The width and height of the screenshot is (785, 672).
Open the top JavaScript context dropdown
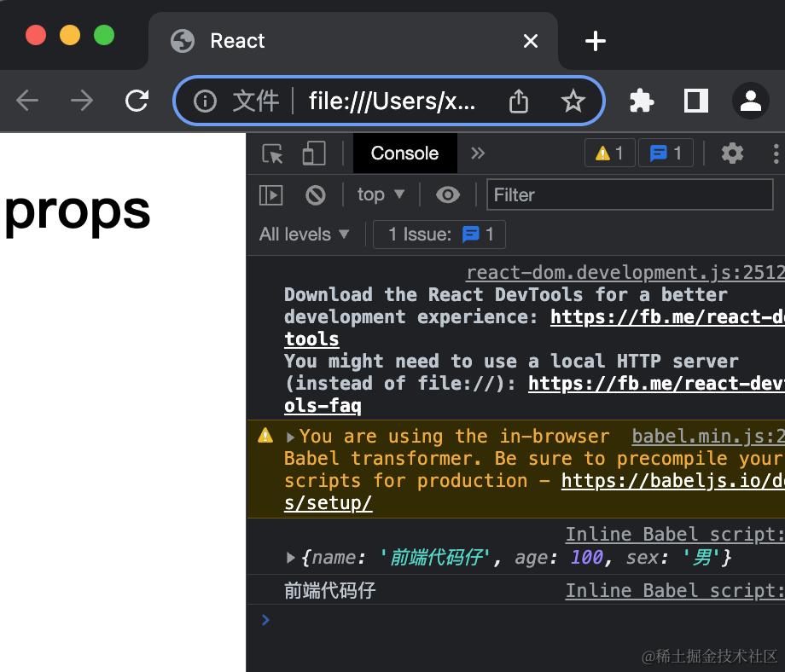point(381,194)
